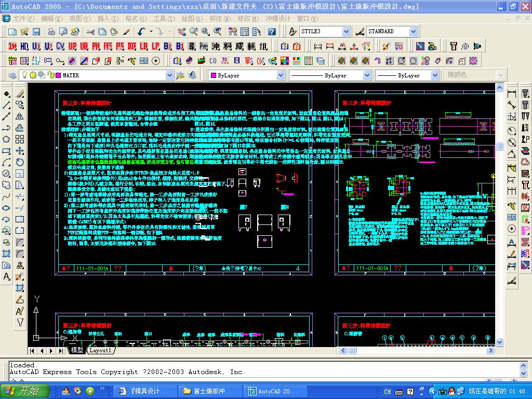
Task: Click the AutoCAD 20... taskbar button
Action: pos(274,391)
